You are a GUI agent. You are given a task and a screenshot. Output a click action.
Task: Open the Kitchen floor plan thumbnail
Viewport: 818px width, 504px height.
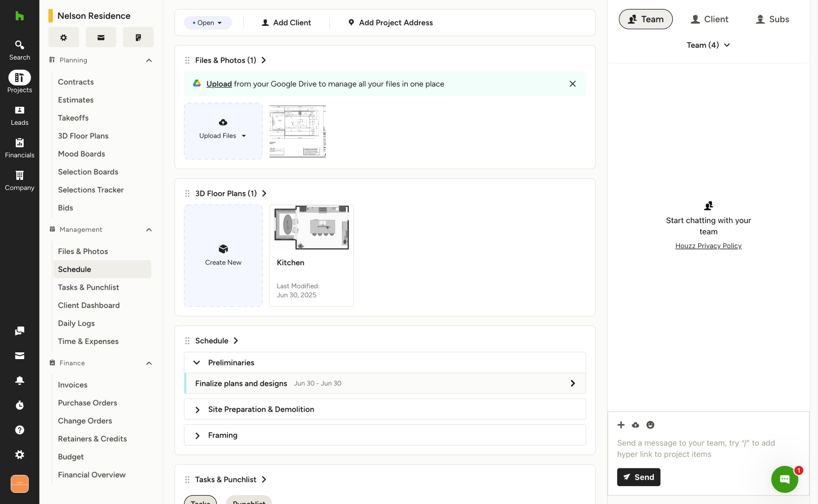(x=311, y=228)
